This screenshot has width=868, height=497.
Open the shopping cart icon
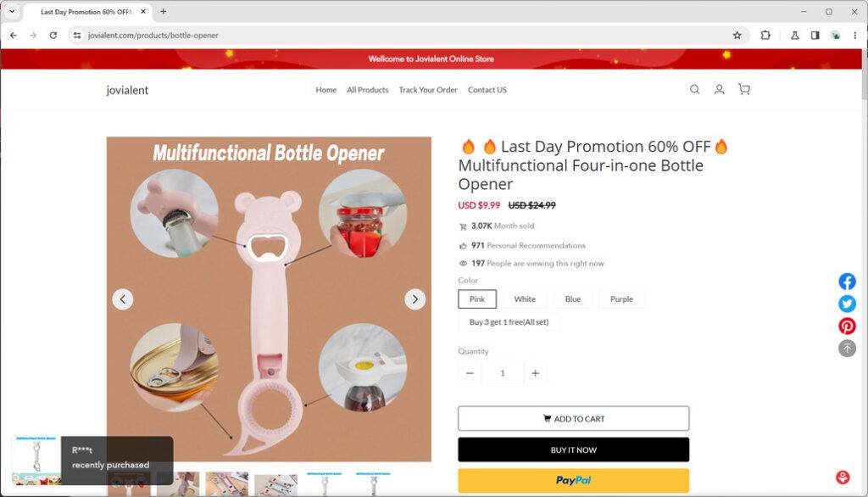[744, 89]
